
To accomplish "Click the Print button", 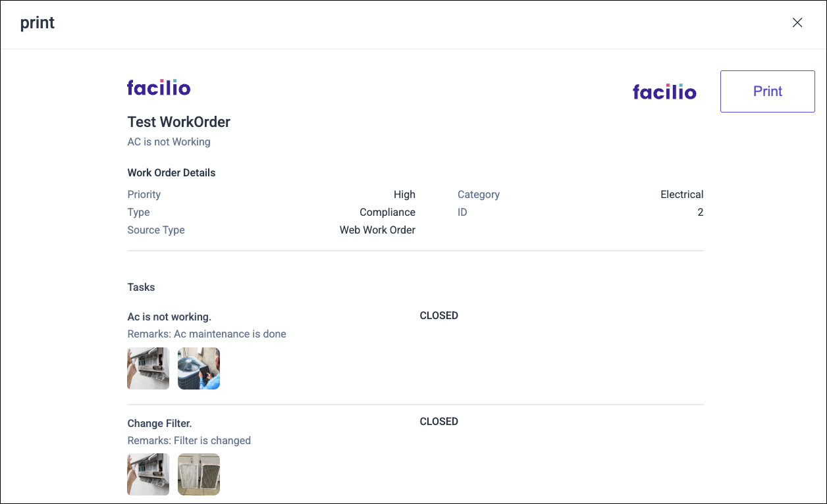I will (x=768, y=91).
